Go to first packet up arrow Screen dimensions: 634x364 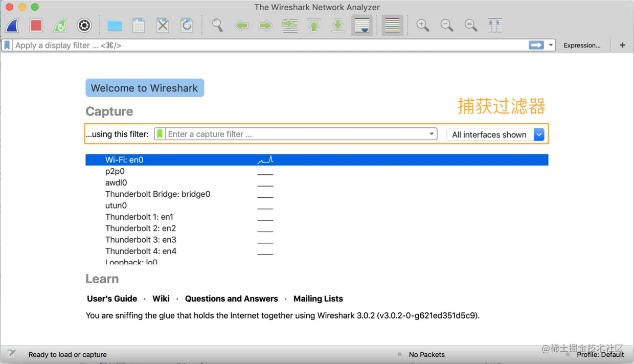314,25
